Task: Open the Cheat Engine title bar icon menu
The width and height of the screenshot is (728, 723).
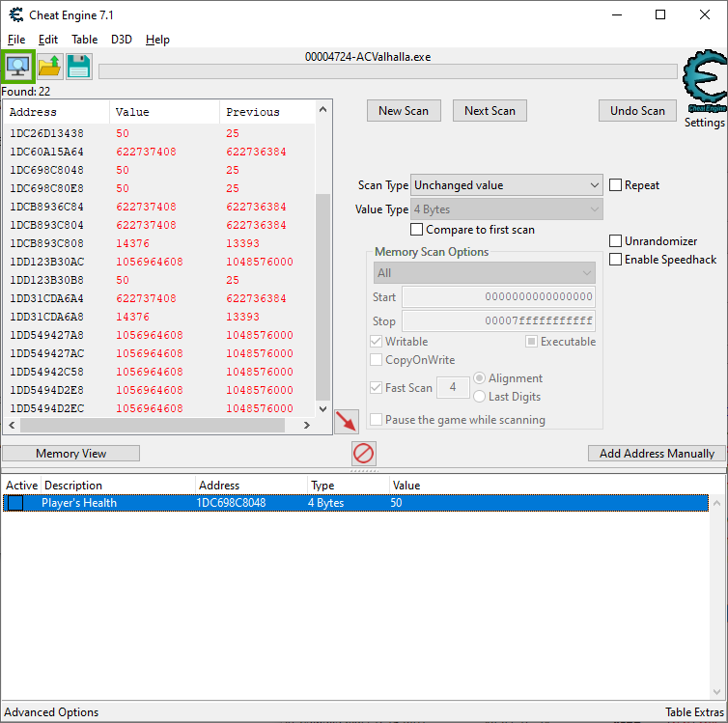Action: (x=16, y=14)
